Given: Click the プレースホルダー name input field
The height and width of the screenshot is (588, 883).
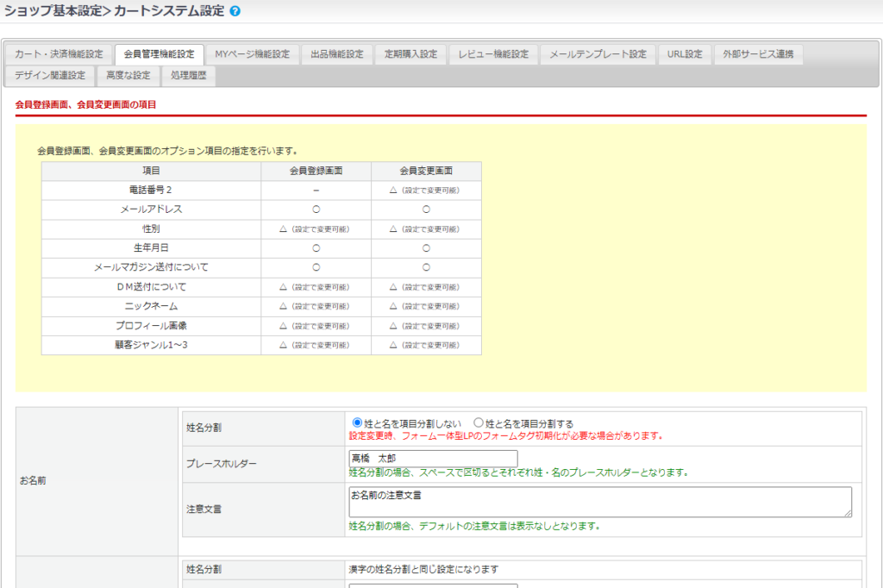Looking at the screenshot, I should click(x=433, y=459).
